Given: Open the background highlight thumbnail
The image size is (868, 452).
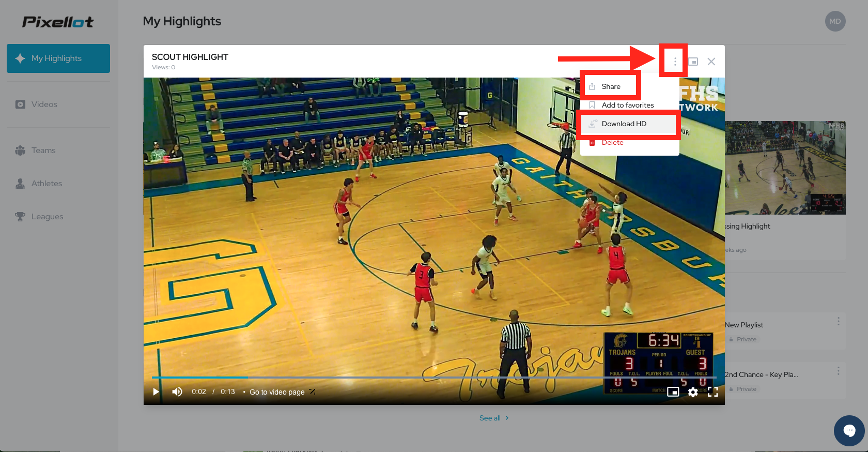Looking at the screenshot, I should pyautogui.click(x=785, y=168).
